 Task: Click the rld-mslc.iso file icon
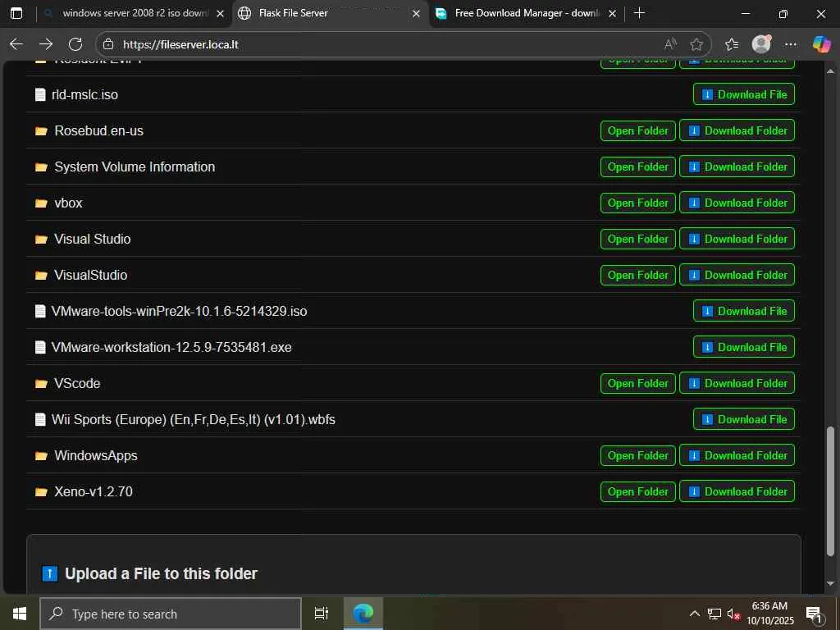(40, 95)
